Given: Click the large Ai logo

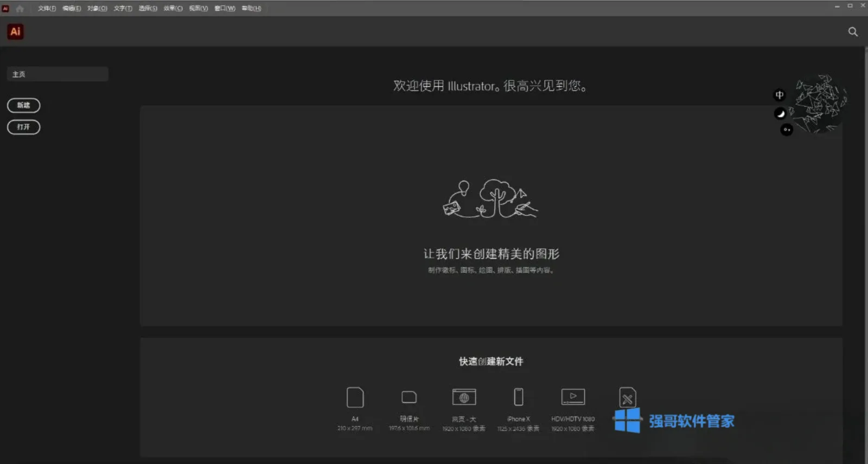Looking at the screenshot, I should point(15,31).
